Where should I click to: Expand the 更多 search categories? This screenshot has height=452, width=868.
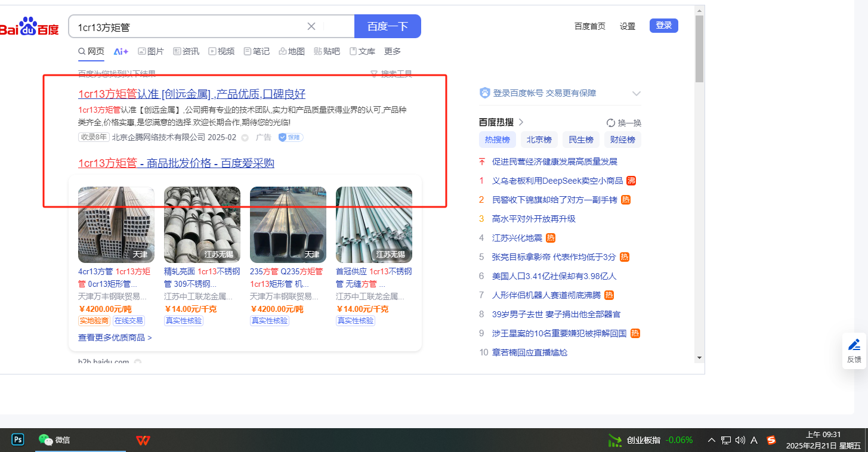[x=393, y=51]
